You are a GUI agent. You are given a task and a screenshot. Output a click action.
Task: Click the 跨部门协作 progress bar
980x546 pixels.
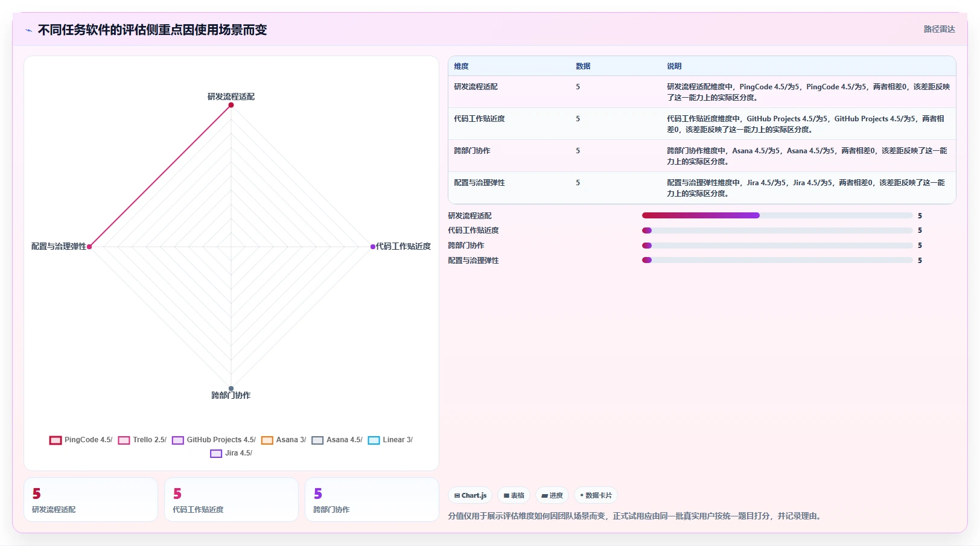777,246
